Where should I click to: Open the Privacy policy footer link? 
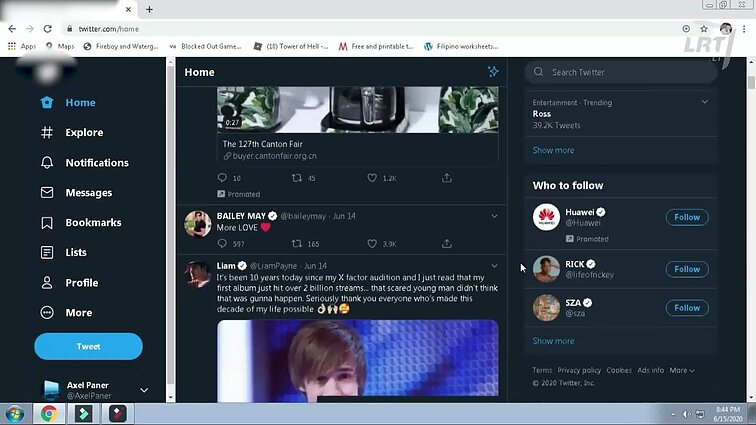[579, 370]
